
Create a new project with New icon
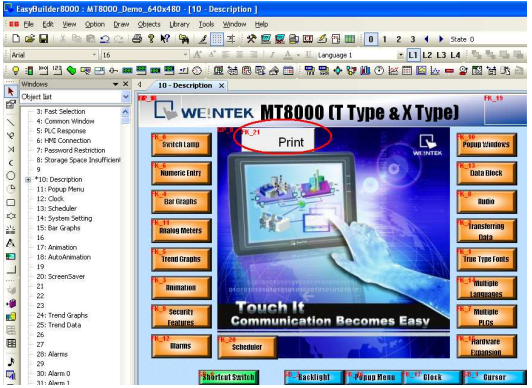point(16,39)
